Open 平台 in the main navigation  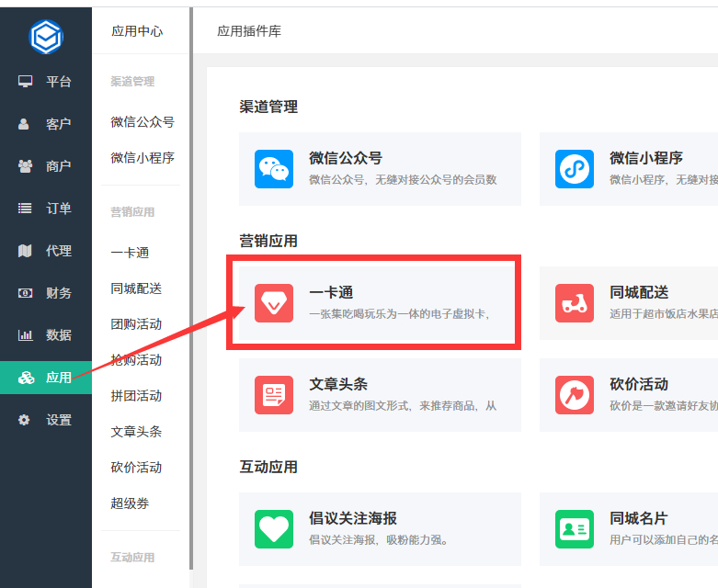pos(46,82)
